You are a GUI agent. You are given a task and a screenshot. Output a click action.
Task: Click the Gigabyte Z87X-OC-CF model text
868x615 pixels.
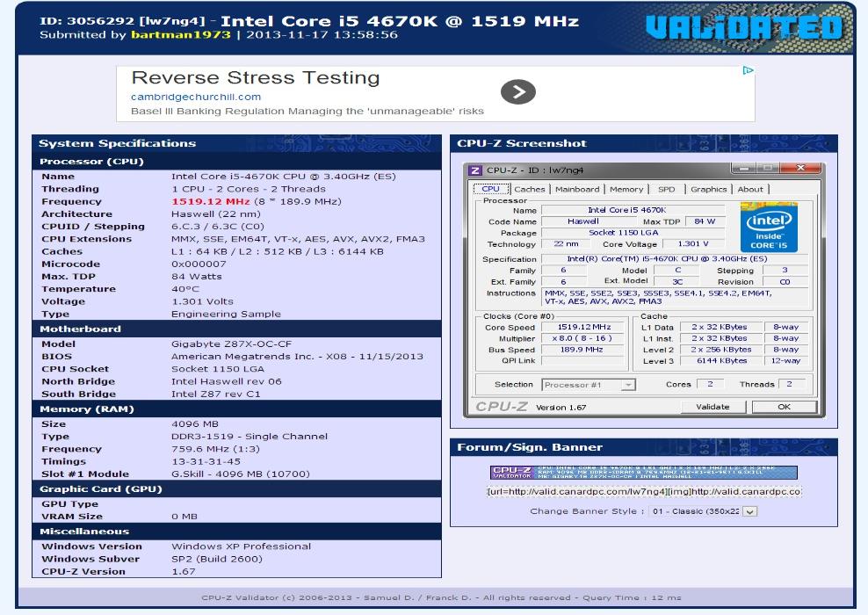(231, 344)
